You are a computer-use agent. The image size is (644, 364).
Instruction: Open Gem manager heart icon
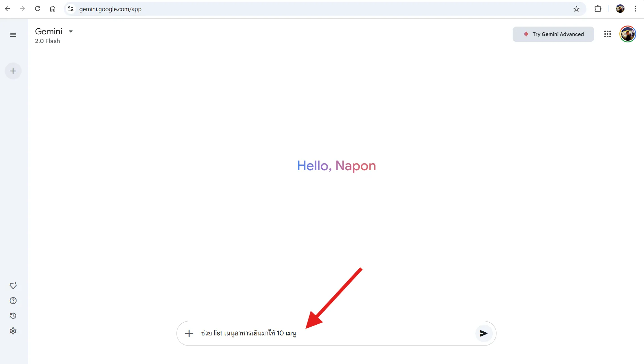13,286
